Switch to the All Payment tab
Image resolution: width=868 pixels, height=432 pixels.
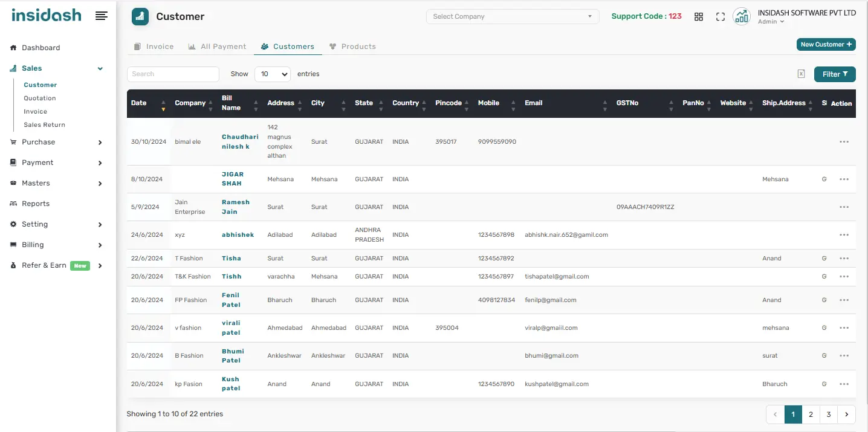coord(218,47)
